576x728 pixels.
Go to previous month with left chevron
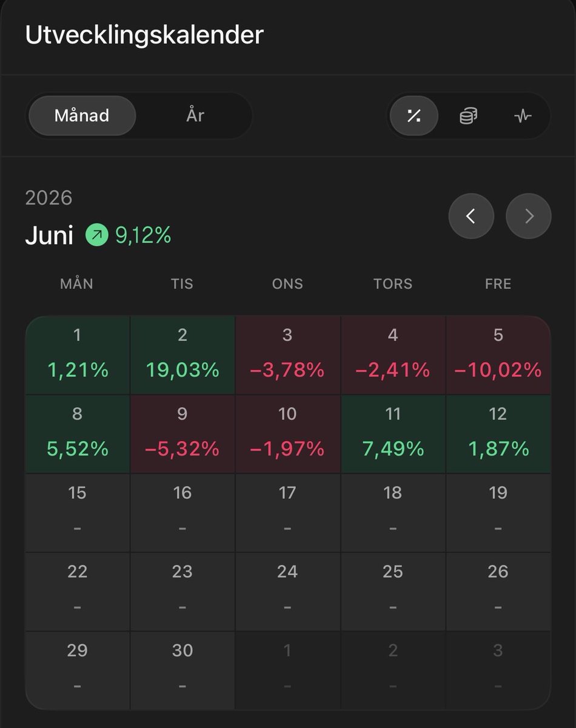click(471, 216)
